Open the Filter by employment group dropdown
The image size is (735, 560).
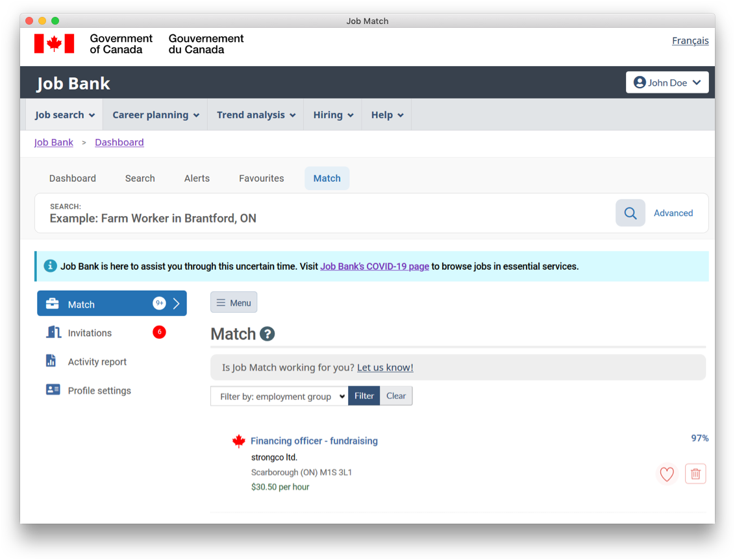[279, 396]
